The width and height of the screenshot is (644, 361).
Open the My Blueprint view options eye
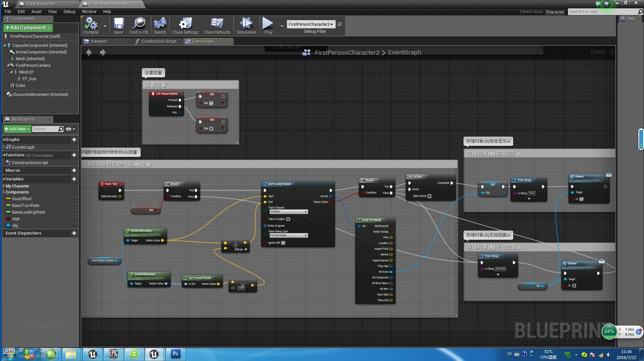point(70,129)
